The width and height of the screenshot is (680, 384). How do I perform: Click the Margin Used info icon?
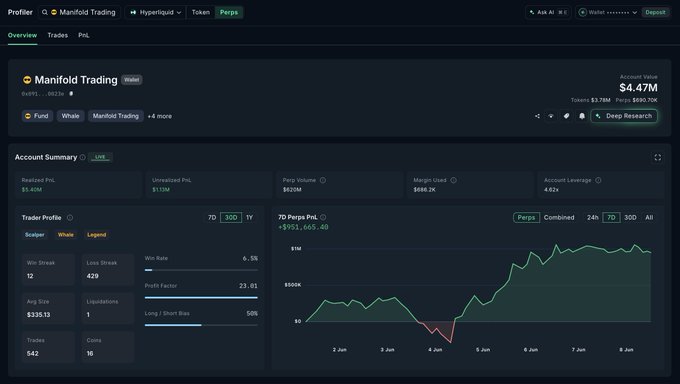tap(453, 180)
